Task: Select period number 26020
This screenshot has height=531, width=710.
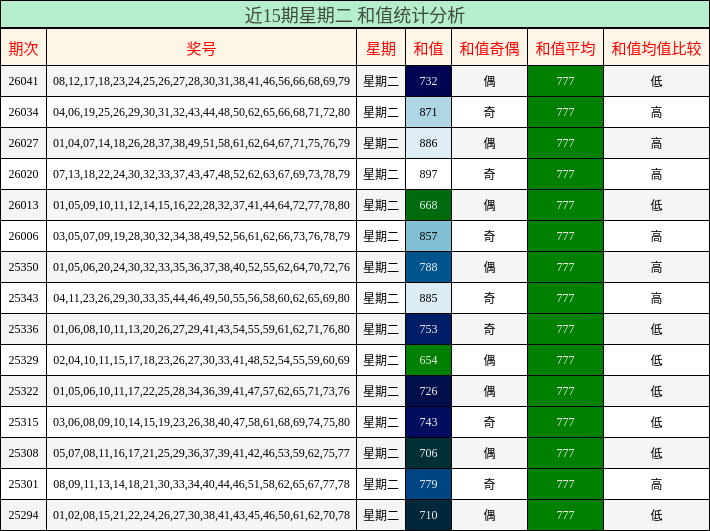Action: pyautogui.click(x=24, y=174)
